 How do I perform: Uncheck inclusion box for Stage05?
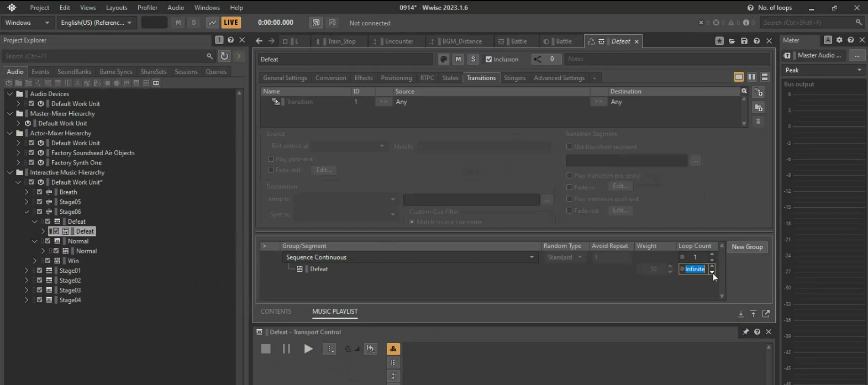[x=40, y=202]
